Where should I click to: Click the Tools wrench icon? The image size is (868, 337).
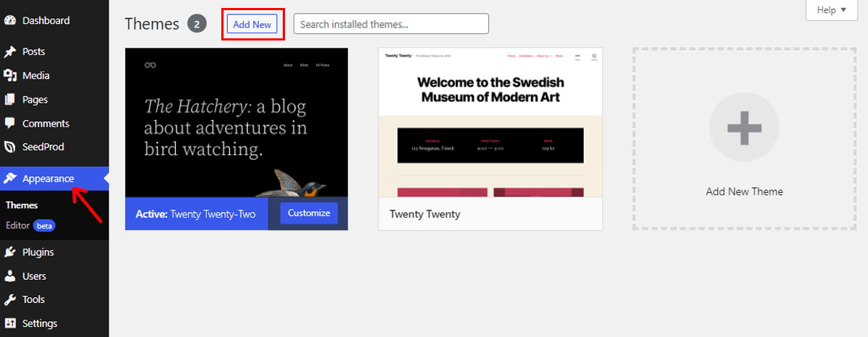[x=10, y=299]
